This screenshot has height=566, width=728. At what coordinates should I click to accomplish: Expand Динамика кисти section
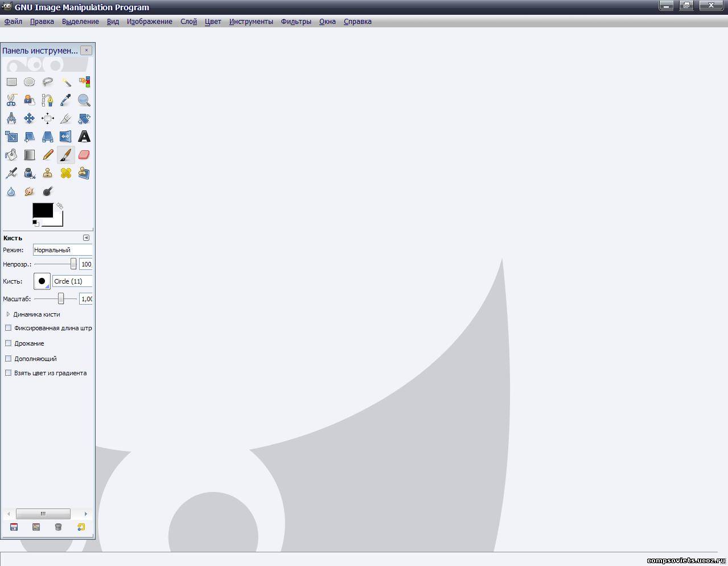[8, 314]
